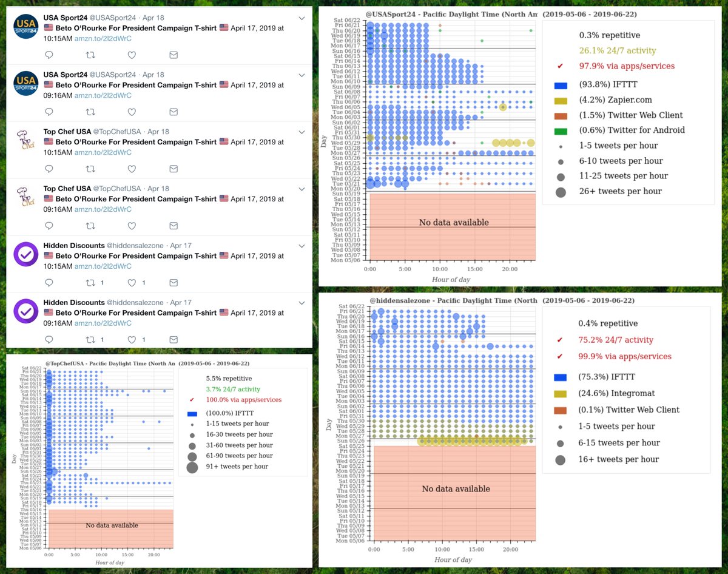This screenshot has width=728, height=574.
Task: Open chevron menu on Hidden Discounts' 09:16AM tweet
Action: [302, 303]
